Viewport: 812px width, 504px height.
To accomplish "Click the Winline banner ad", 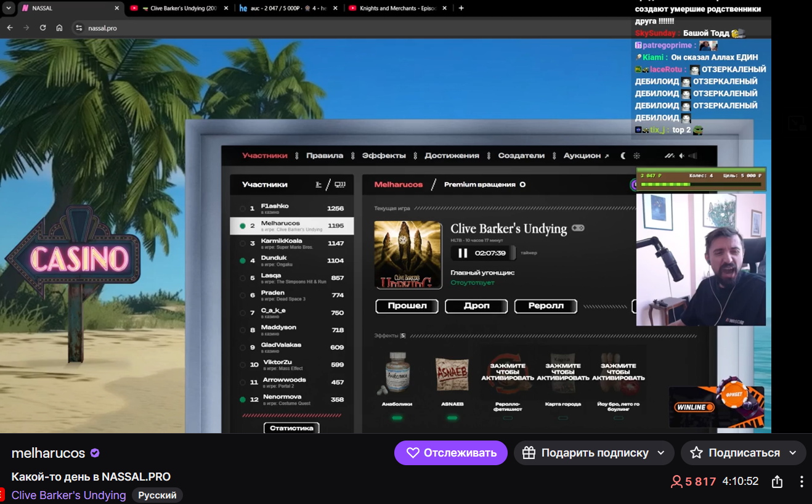I will click(717, 407).
